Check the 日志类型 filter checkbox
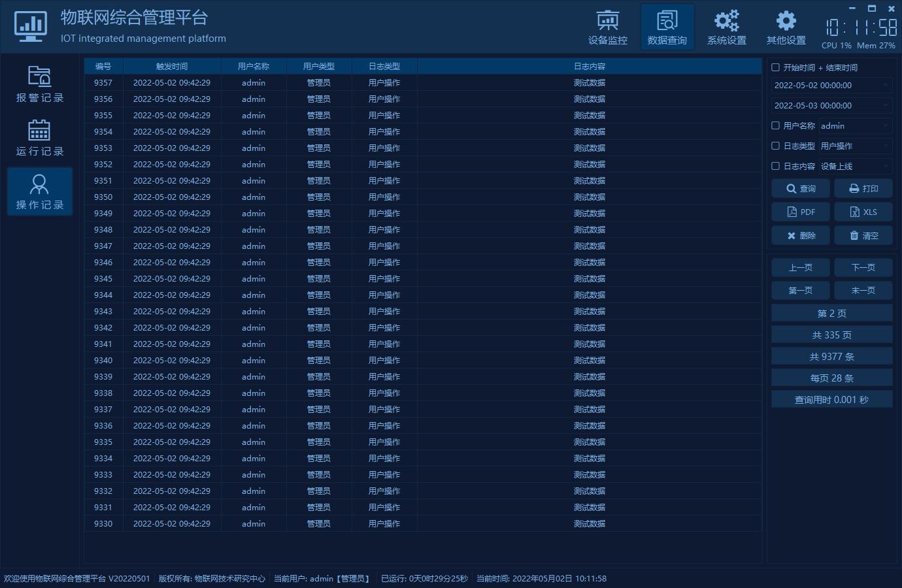Viewport: 902px width, 588px height. point(776,146)
